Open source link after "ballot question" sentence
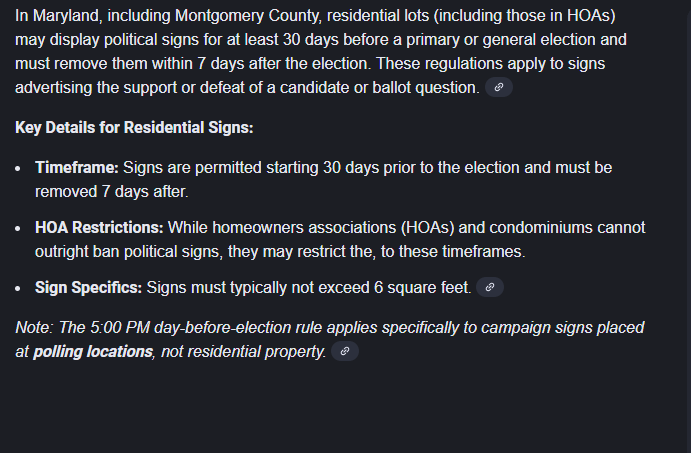Screen dimensions: 691x453 (499, 88)
